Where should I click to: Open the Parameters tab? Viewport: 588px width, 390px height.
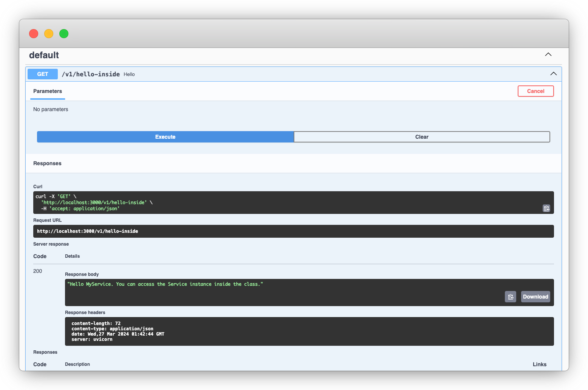tap(48, 91)
